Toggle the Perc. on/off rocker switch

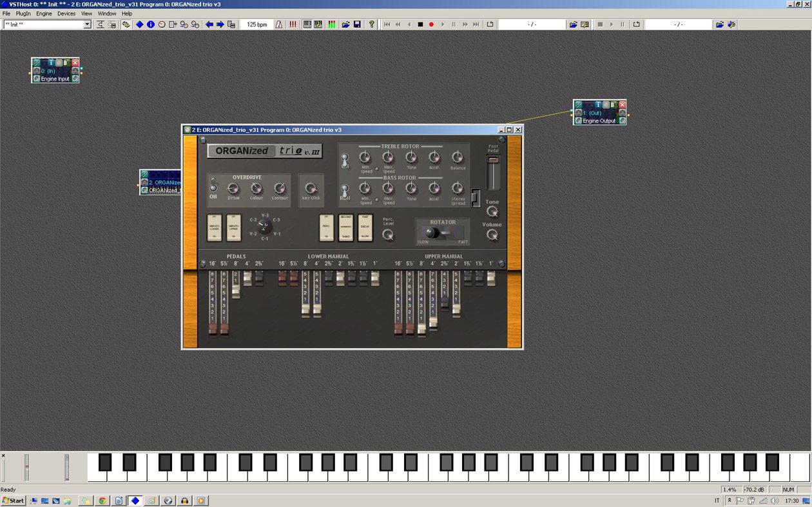327,227
